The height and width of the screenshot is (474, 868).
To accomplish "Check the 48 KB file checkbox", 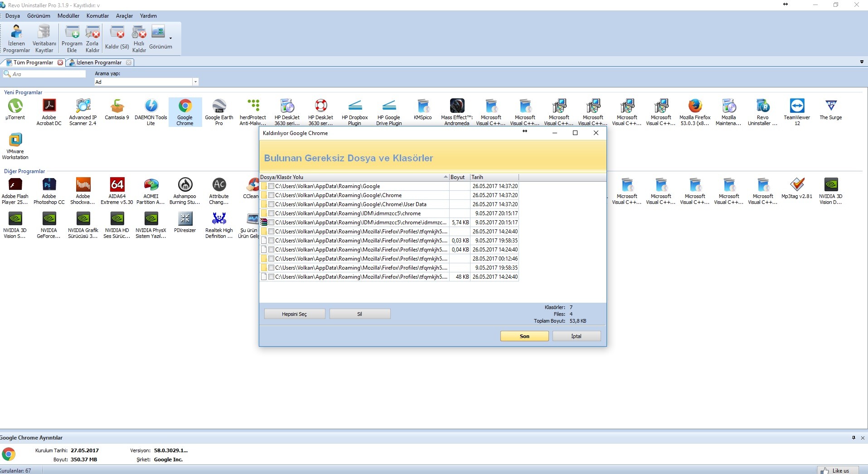I will pos(271,277).
